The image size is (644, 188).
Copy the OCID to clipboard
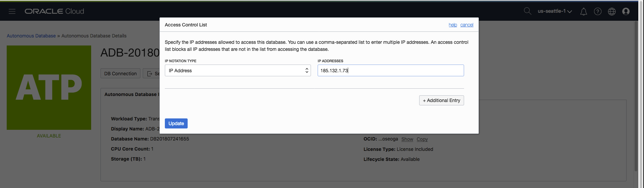click(422, 139)
